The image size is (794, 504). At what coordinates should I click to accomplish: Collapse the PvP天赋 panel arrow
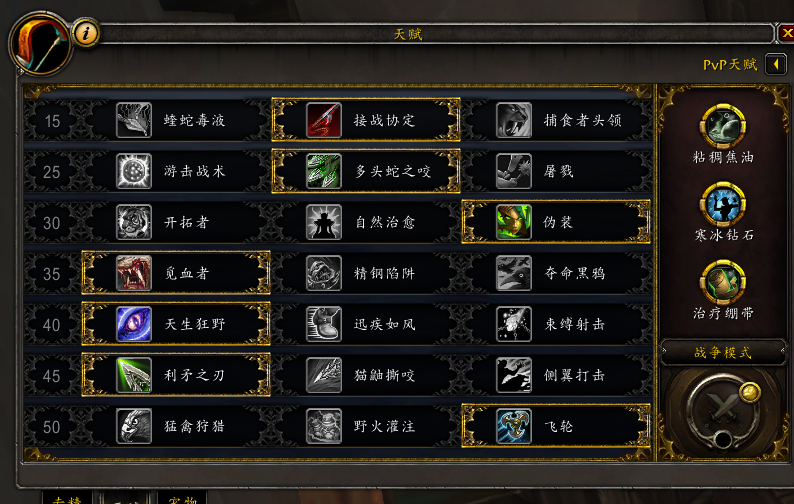tap(776, 64)
